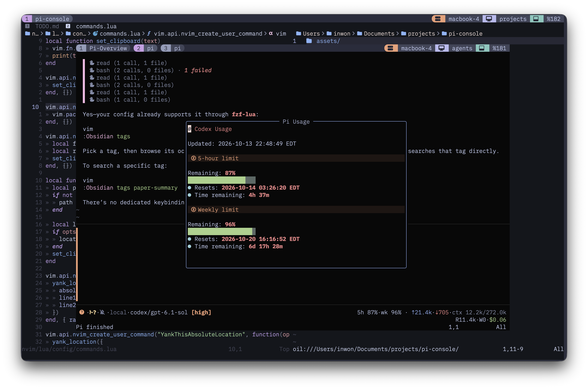Click 'Resets: 2026-10-20 16:16:52 EDT' line
Screen dimensions: 588x389
(247, 239)
